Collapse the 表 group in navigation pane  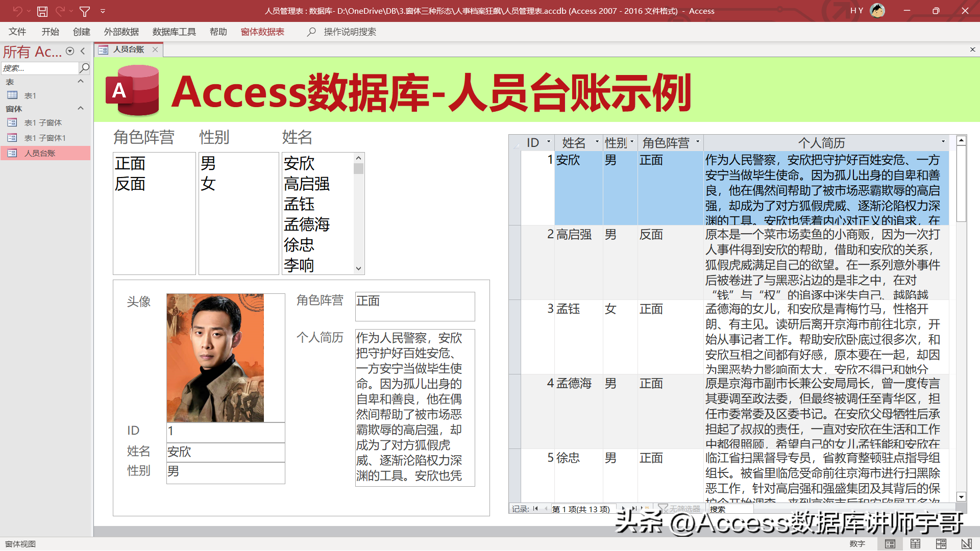click(80, 82)
